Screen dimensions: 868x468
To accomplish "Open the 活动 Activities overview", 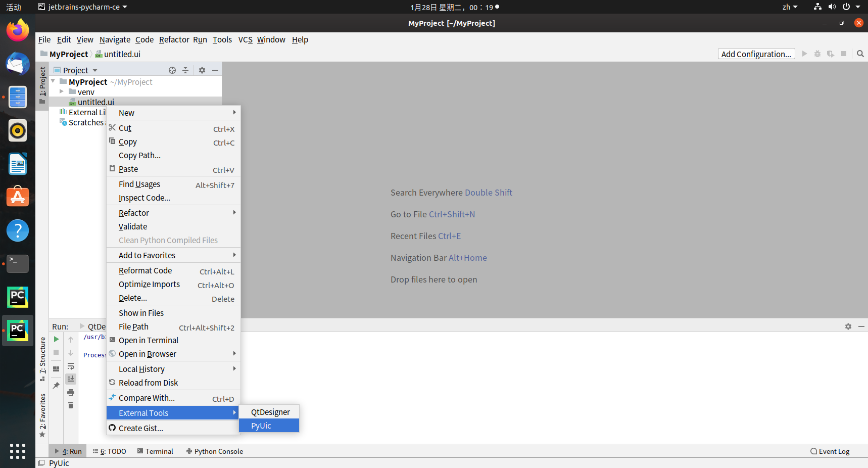I will [x=14, y=7].
